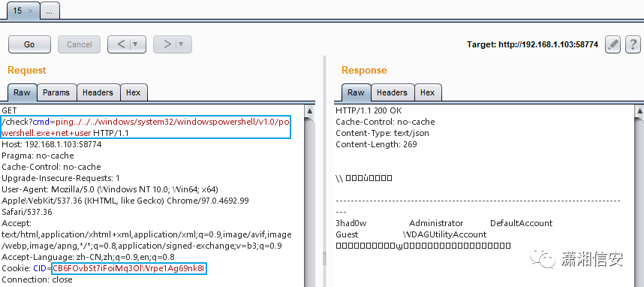The width and height of the screenshot is (644, 287).
Task: Click the Accept-Language header line
Action: 89,257
